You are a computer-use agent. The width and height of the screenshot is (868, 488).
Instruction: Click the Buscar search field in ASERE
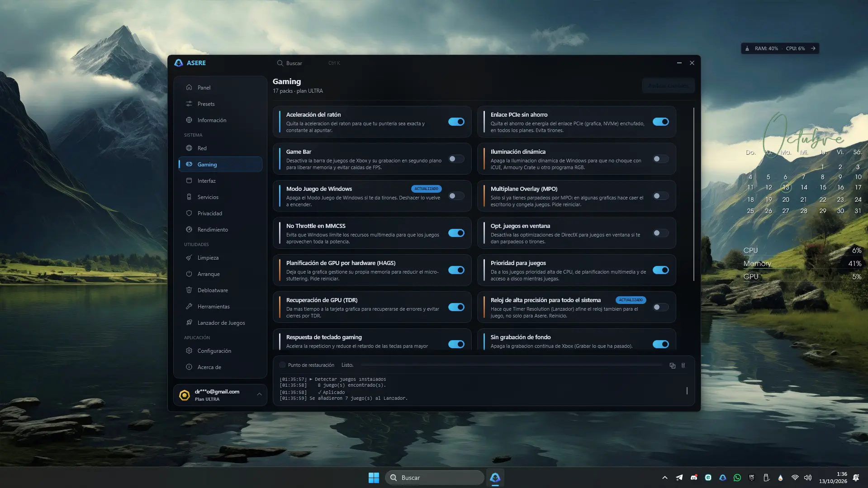[309, 63]
